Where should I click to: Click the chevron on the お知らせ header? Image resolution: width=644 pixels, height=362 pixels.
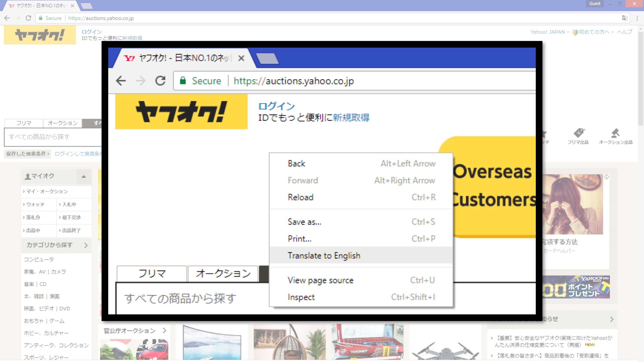(612, 319)
